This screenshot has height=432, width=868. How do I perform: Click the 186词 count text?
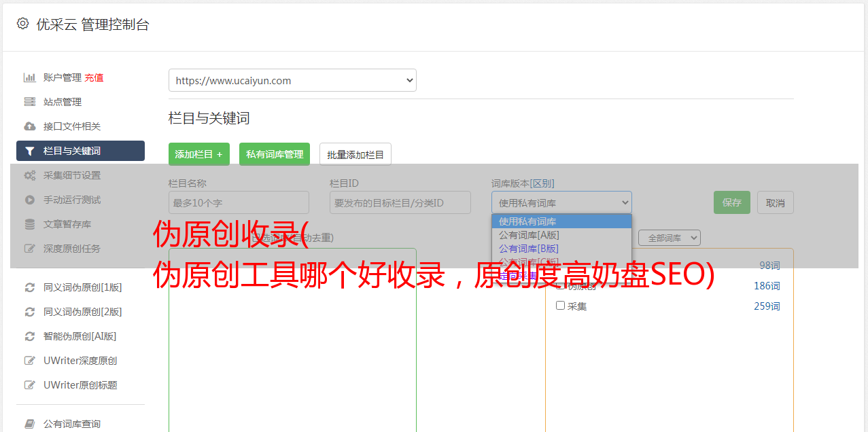[x=767, y=286]
